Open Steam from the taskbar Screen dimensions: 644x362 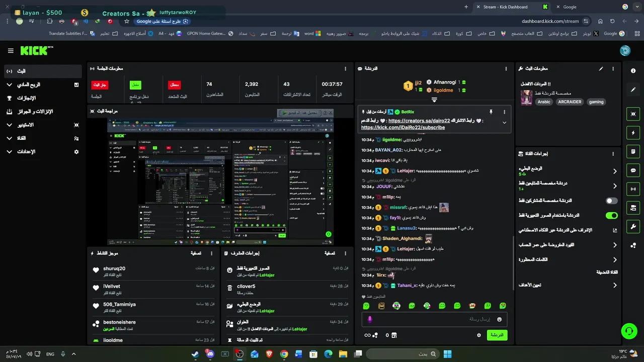point(195,354)
